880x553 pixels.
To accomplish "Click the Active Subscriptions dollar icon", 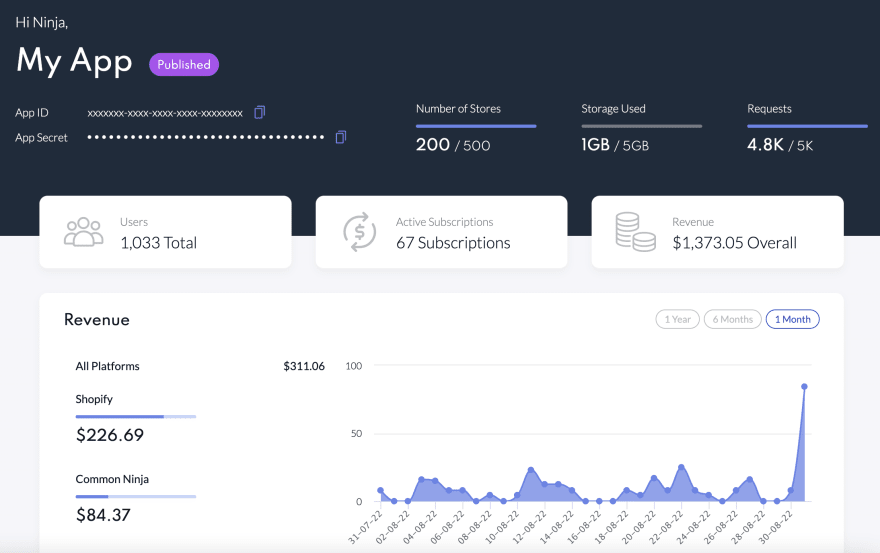I will coord(360,232).
